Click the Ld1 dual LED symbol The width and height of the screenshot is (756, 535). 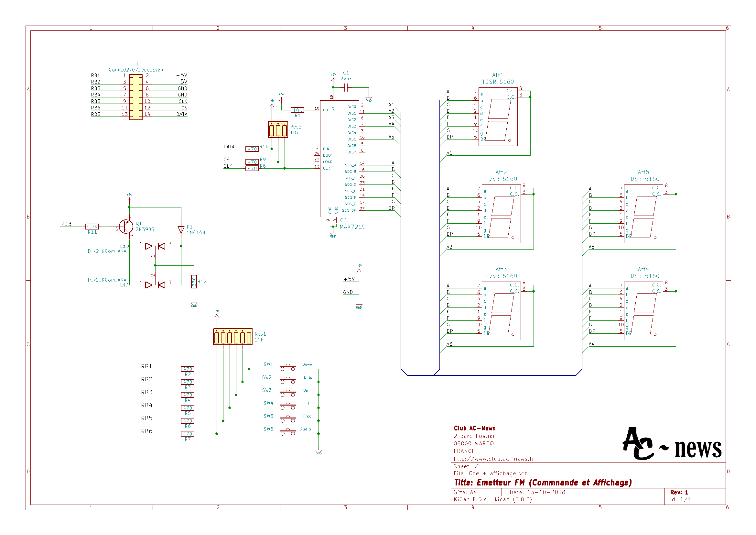[x=155, y=246]
